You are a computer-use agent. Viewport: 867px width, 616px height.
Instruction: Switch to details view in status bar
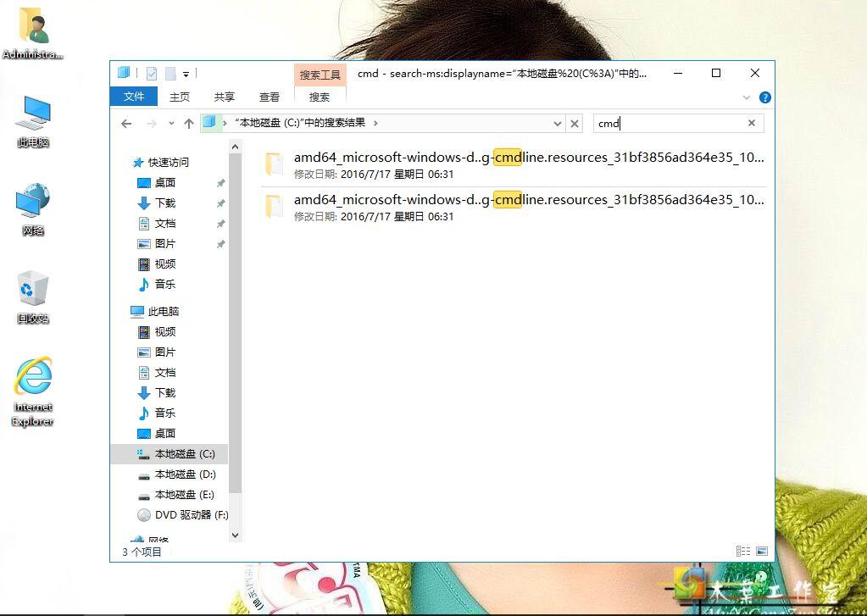tap(743, 551)
